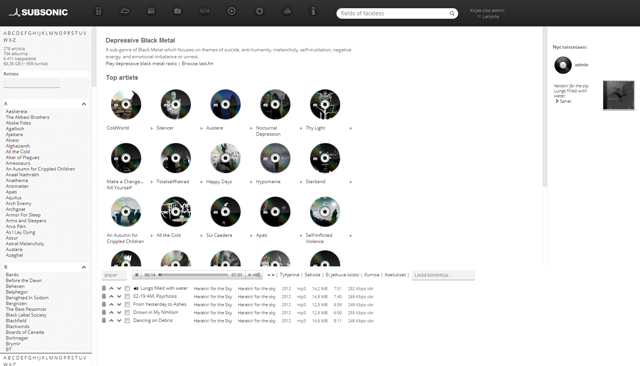
Task: Click the playback progress slider
Action: (x=194, y=275)
